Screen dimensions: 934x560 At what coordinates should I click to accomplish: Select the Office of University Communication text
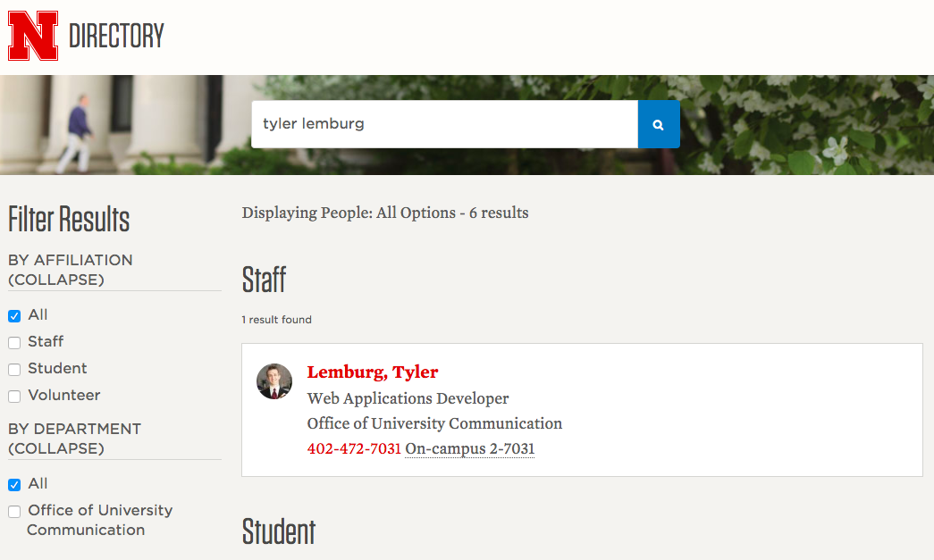click(434, 423)
